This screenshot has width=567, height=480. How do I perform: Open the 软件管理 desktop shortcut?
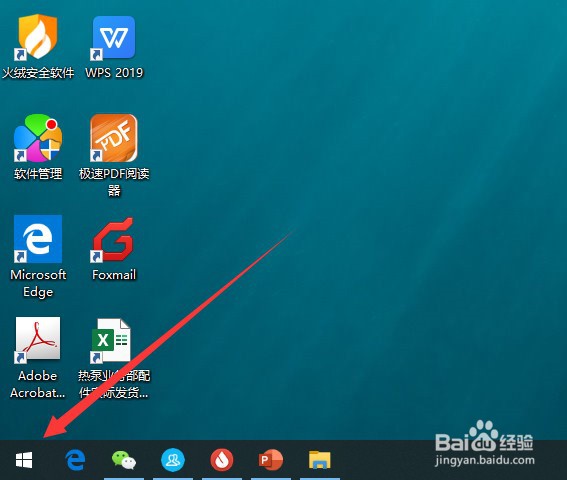pyautogui.click(x=38, y=138)
